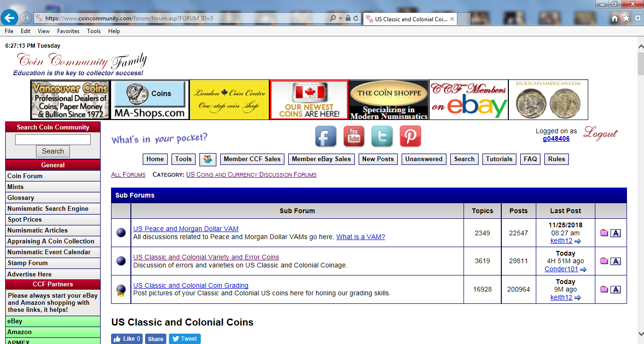Image resolution: width=644 pixels, height=344 pixels.
Task: Click the FAQ button
Action: 531,159
